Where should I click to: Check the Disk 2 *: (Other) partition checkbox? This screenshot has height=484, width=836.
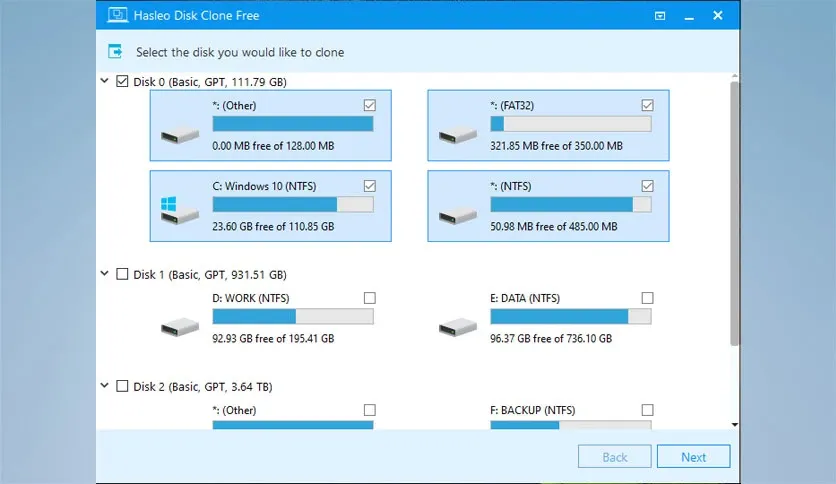pyautogui.click(x=369, y=409)
